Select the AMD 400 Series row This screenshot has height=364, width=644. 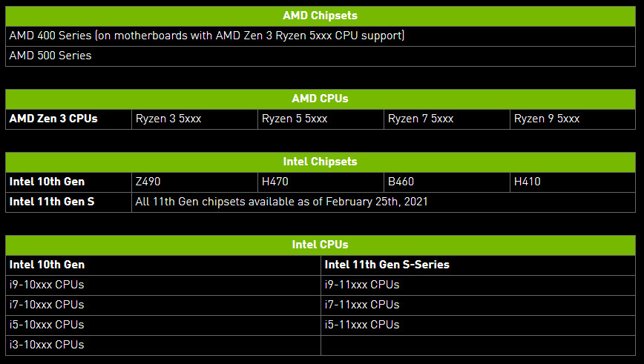tap(207, 36)
